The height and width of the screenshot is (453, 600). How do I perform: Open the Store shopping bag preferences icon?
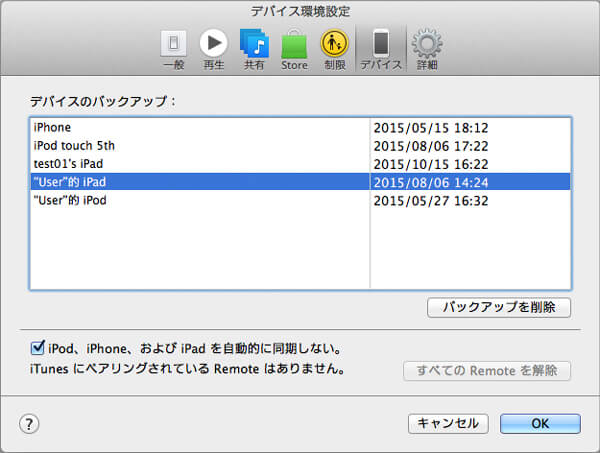294,50
